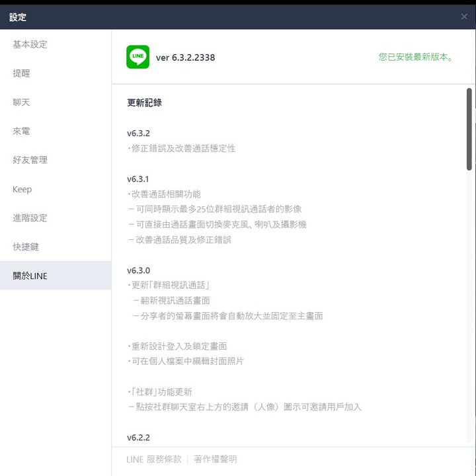Open the 著作權聲明 copyright notice link
Image resolution: width=476 pixels, height=476 pixels.
tap(216, 459)
